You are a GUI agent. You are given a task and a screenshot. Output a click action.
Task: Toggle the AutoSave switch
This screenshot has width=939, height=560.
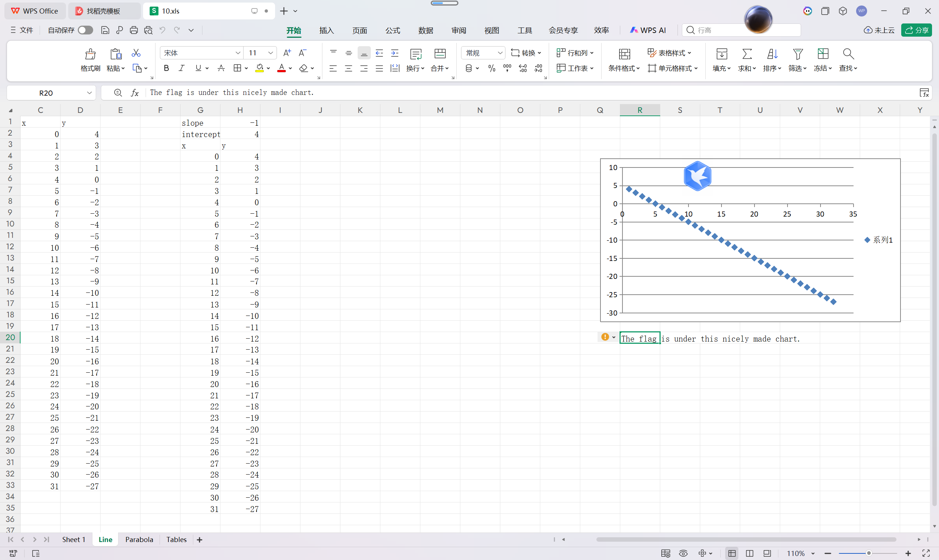click(x=85, y=30)
